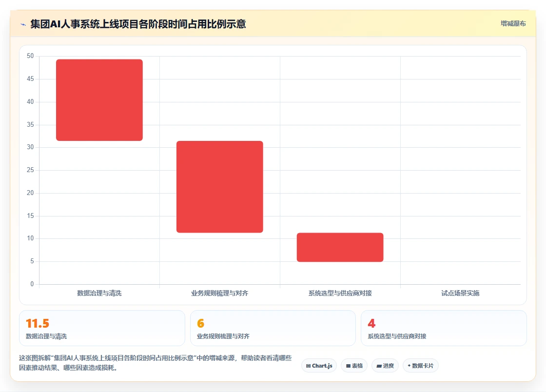Click the y-axis value 5

pos(32,261)
